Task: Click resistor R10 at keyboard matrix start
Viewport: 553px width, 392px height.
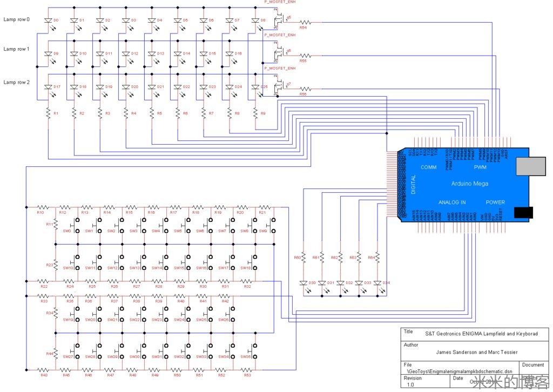Action: click(x=43, y=207)
